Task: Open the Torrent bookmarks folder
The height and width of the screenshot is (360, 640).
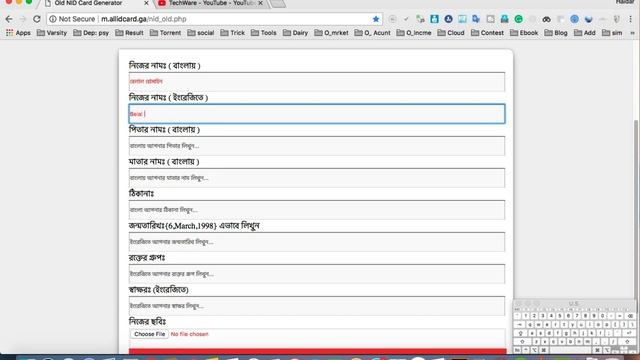Action: [165, 33]
